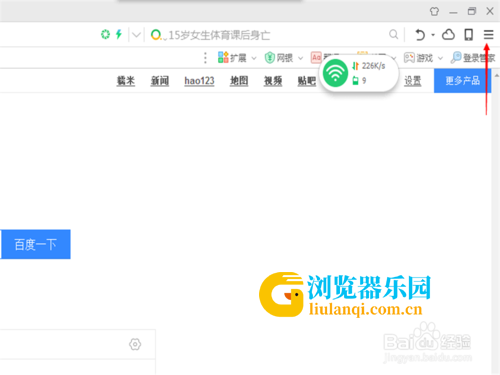500x375 pixels.
Task: Click the page scrollbar up arrow
Action: click(x=497, y=75)
